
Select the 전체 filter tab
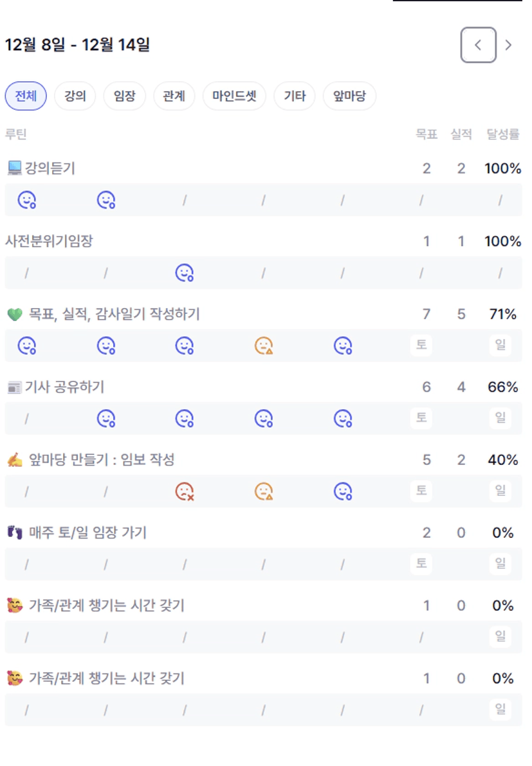(26, 96)
